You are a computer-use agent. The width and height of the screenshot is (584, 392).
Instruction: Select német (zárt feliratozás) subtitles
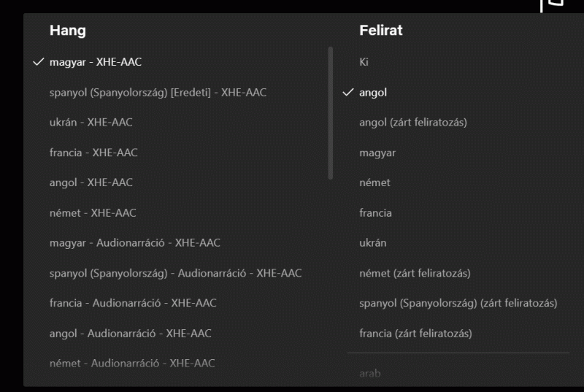point(415,273)
